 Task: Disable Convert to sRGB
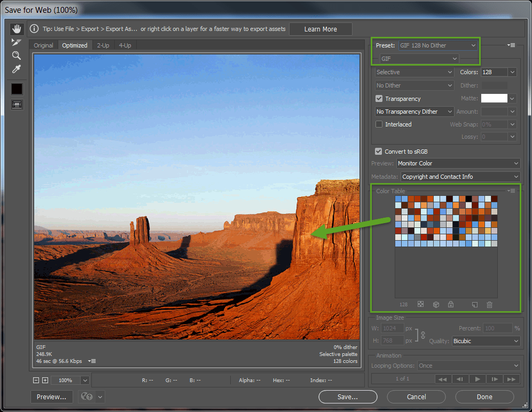(379, 151)
